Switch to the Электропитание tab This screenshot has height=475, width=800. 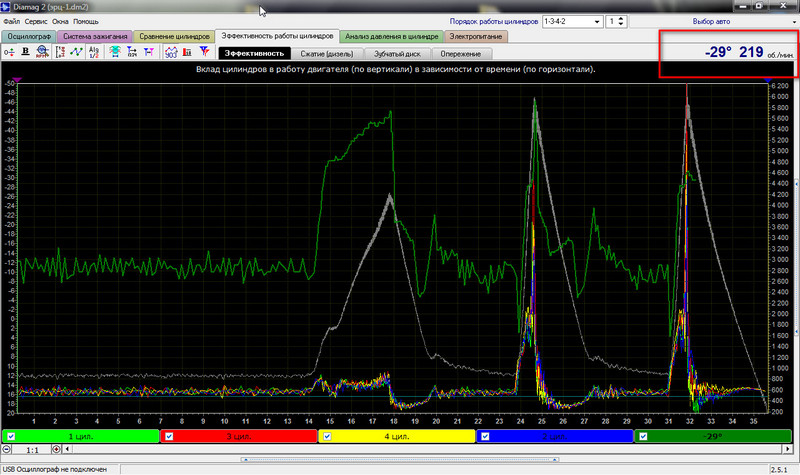coord(476,36)
